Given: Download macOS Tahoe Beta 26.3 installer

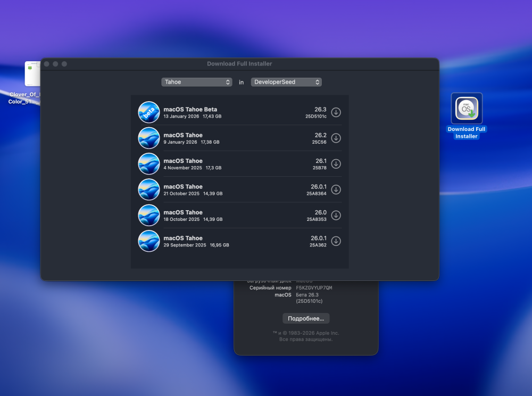Looking at the screenshot, I should 336,112.
